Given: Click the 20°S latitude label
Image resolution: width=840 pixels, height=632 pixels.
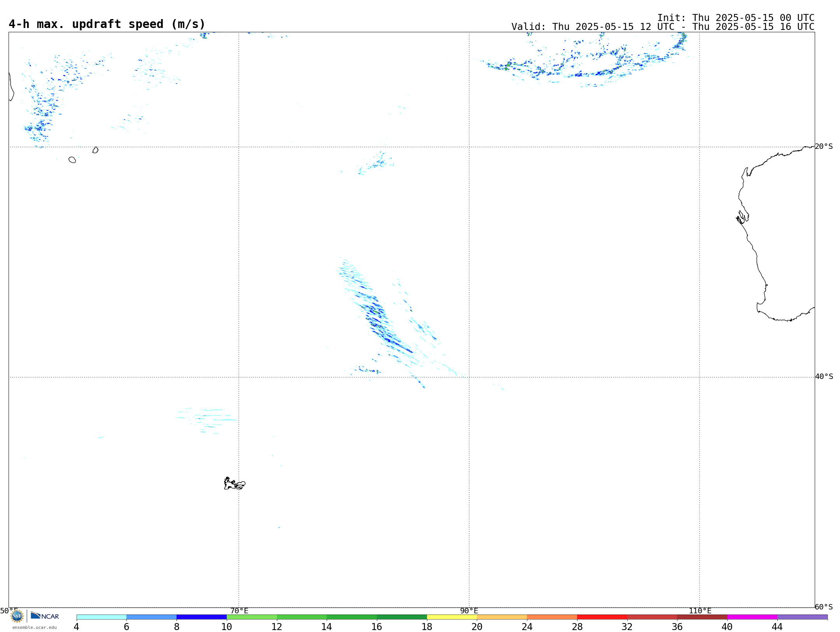Looking at the screenshot, I should [x=824, y=147].
